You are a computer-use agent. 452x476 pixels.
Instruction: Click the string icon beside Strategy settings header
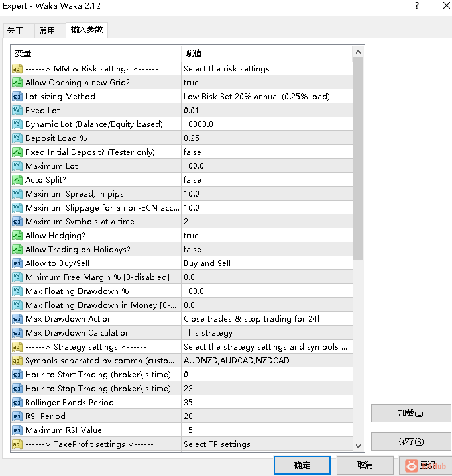click(17, 347)
